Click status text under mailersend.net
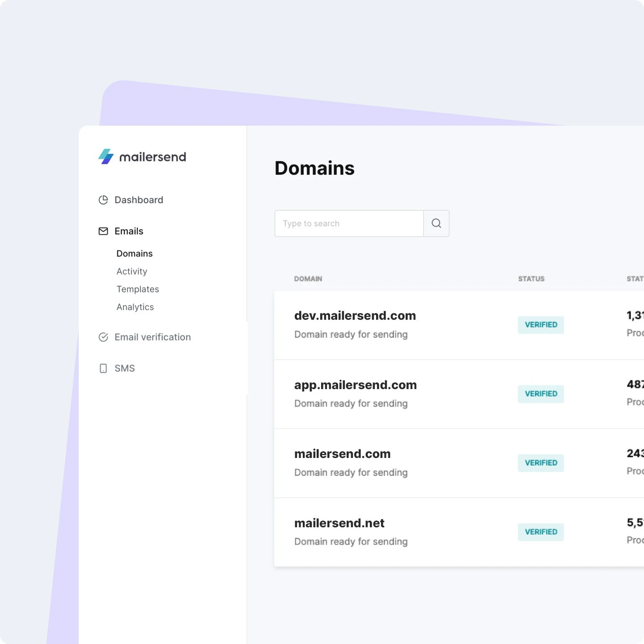The width and height of the screenshot is (644, 644). (x=351, y=542)
